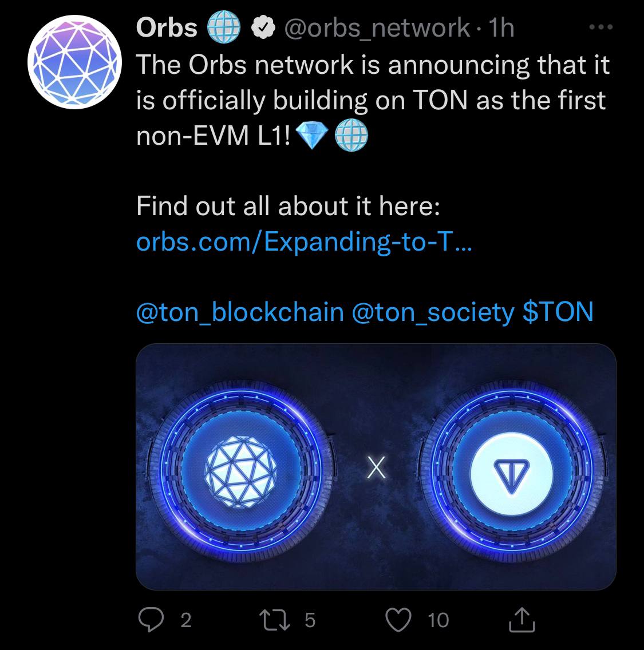Viewport: 644px width, 650px height.
Task: Click the like count 10
Action: [x=438, y=620]
